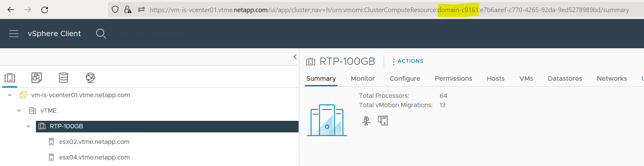Click the search magnifier icon
Image resolution: width=644 pixels, height=166 pixels.
click(x=101, y=34)
